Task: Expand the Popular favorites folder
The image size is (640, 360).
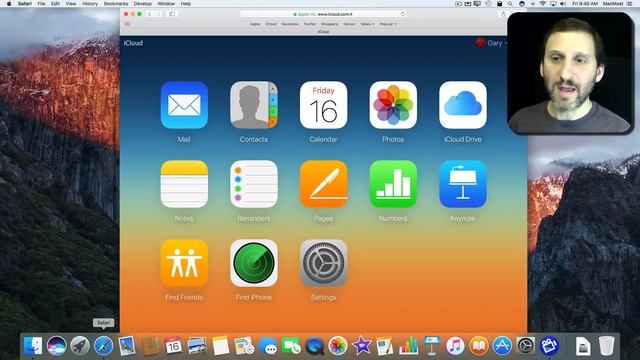Action: coord(388,24)
